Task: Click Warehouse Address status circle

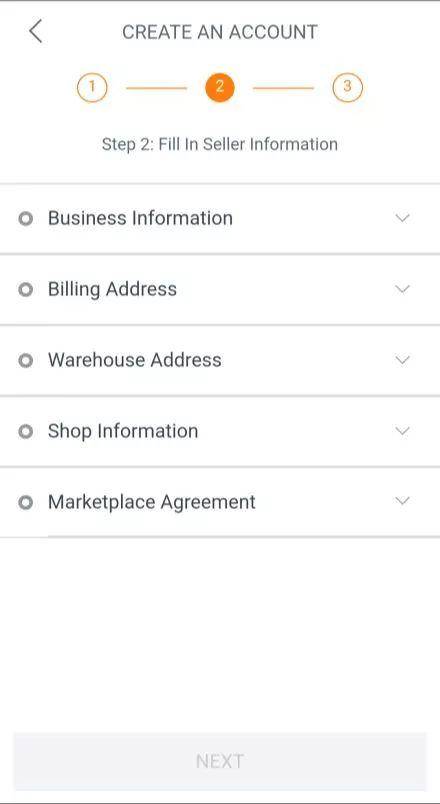Action: click(x=25, y=360)
